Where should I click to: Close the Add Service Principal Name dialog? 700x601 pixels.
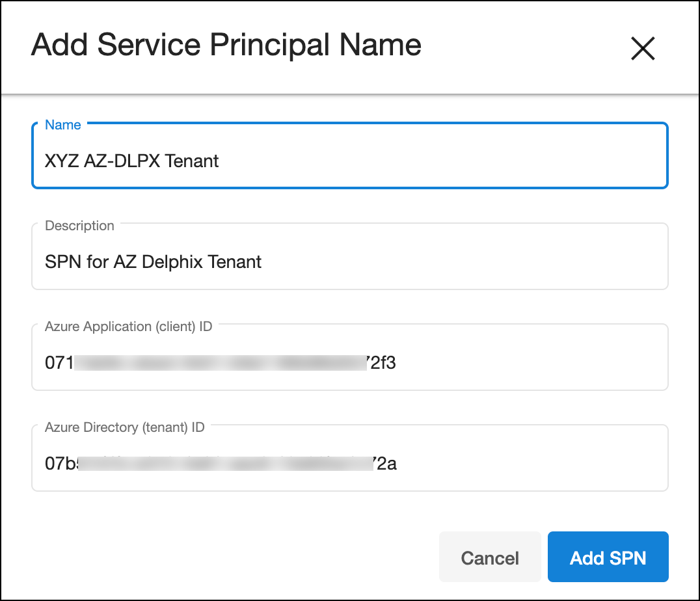642,49
